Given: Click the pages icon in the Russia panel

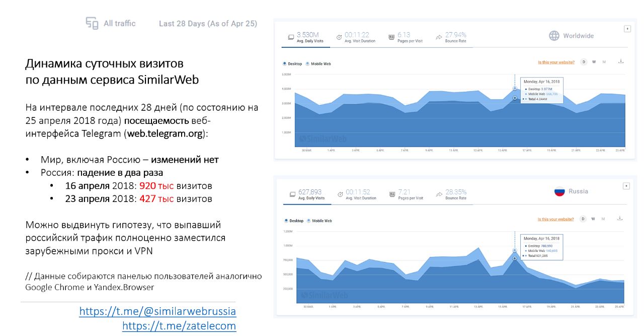Looking at the screenshot, I should [x=392, y=194].
